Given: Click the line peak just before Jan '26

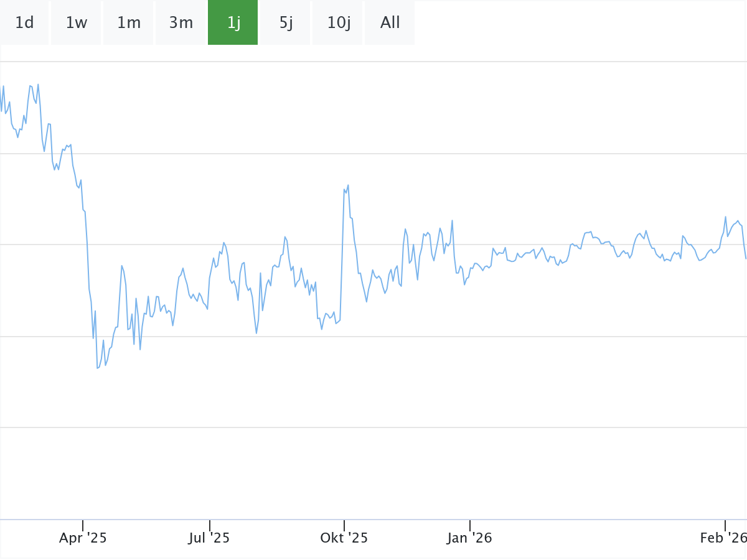Looking at the screenshot, I should coord(452,220).
